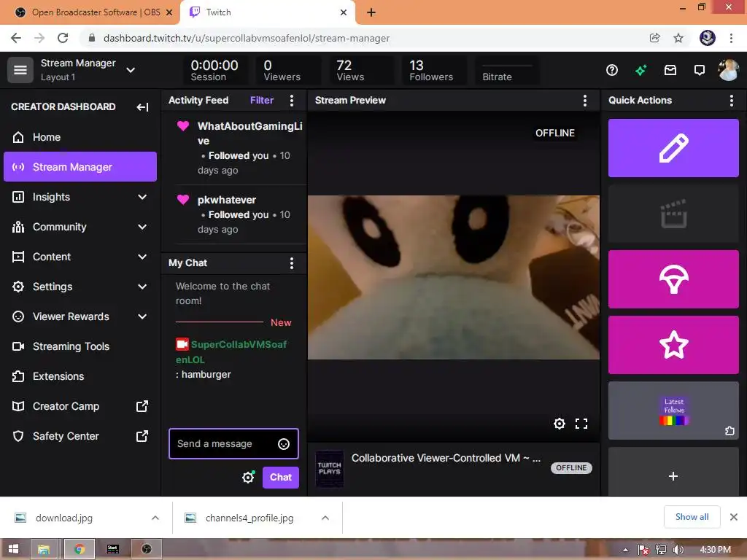The image size is (747, 560).
Task: Click the Twitch Plays category thumbnail
Action: click(330, 469)
